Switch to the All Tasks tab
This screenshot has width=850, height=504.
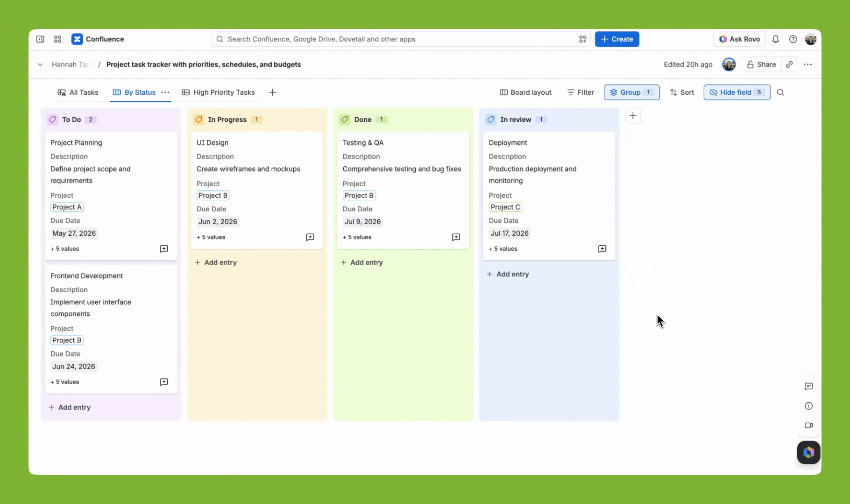[x=78, y=92]
